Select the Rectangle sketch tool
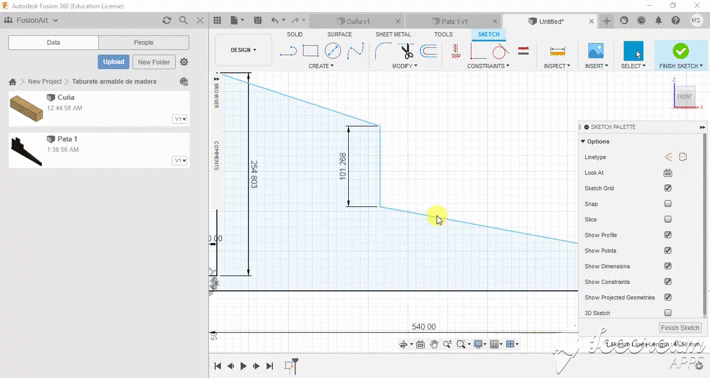 pyautogui.click(x=310, y=51)
